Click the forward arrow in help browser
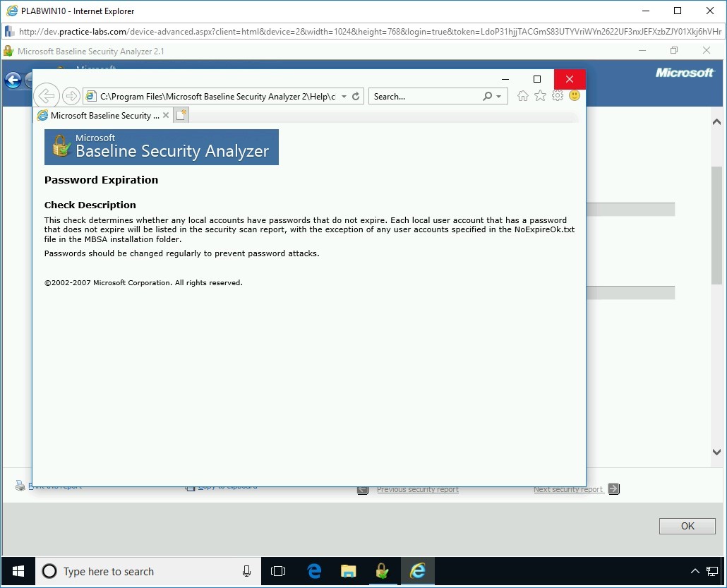Screen dimensions: 727x588 pyautogui.click(x=71, y=96)
